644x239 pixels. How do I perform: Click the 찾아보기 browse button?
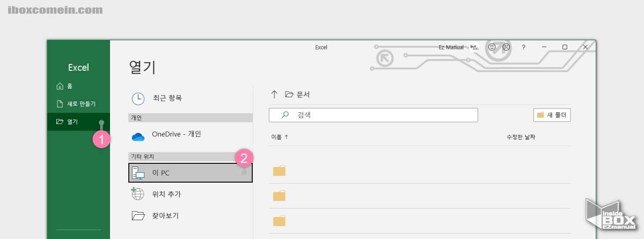[165, 216]
